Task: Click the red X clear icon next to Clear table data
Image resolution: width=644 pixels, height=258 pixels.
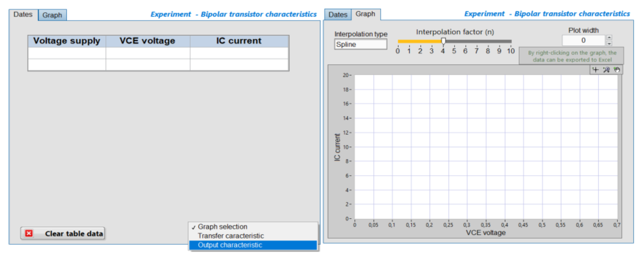Action: point(29,234)
